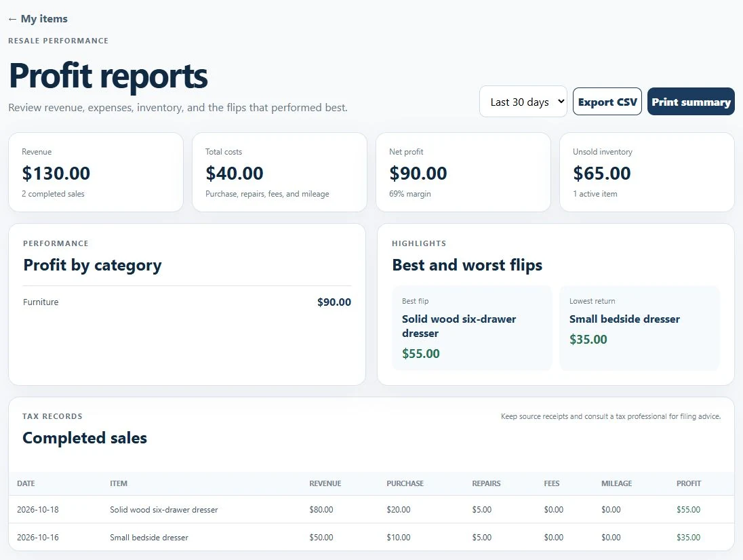Click the ITEM column header
The height and width of the screenshot is (560, 743).
coord(119,483)
